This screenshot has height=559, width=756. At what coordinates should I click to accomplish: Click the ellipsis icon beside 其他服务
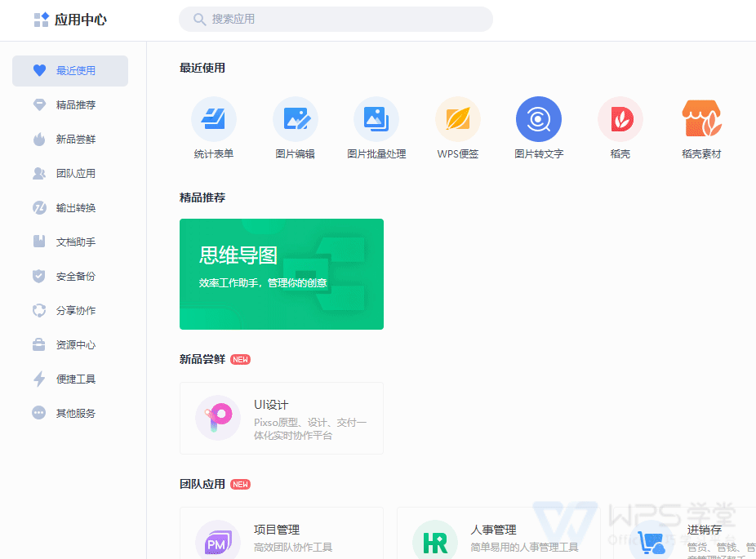(39, 413)
